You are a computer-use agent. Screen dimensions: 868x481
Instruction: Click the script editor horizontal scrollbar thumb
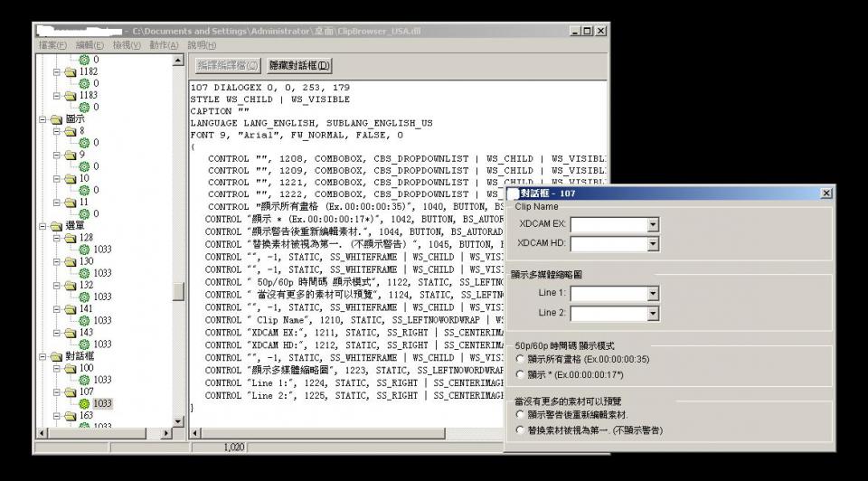(x=323, y=433)
